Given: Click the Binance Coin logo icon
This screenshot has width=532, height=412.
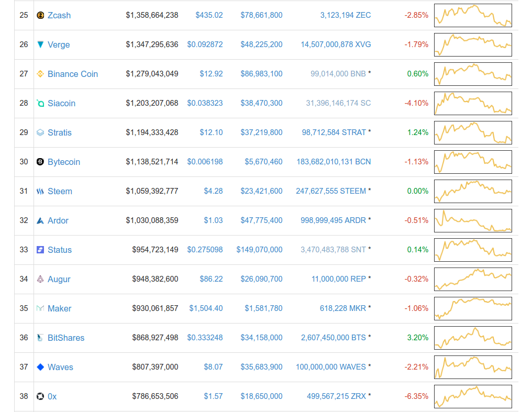Looking at the screenshot, I should [x=40, y=74].
